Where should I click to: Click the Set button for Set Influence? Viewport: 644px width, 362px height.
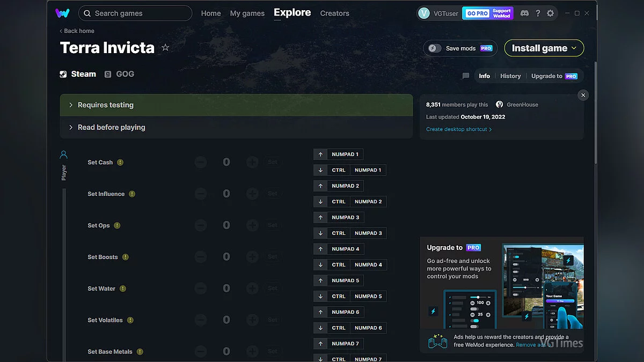pos(273,194)
